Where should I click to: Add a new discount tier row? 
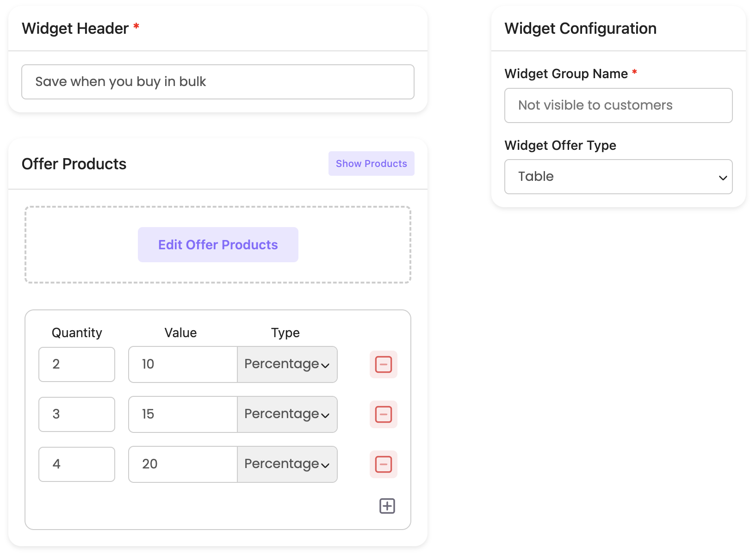click(x=387, y=506)
